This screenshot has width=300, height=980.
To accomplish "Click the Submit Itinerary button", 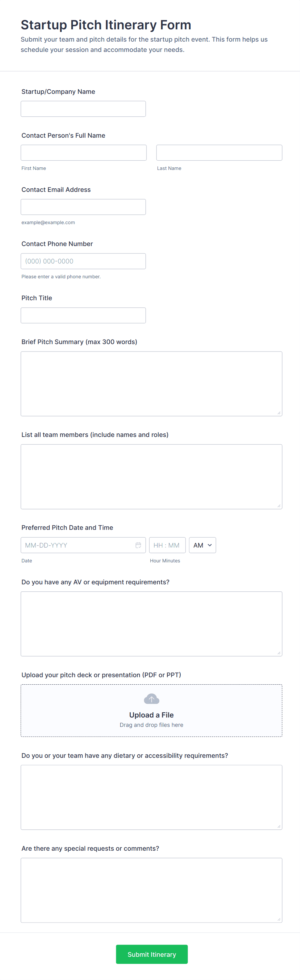I will [152, 954].
